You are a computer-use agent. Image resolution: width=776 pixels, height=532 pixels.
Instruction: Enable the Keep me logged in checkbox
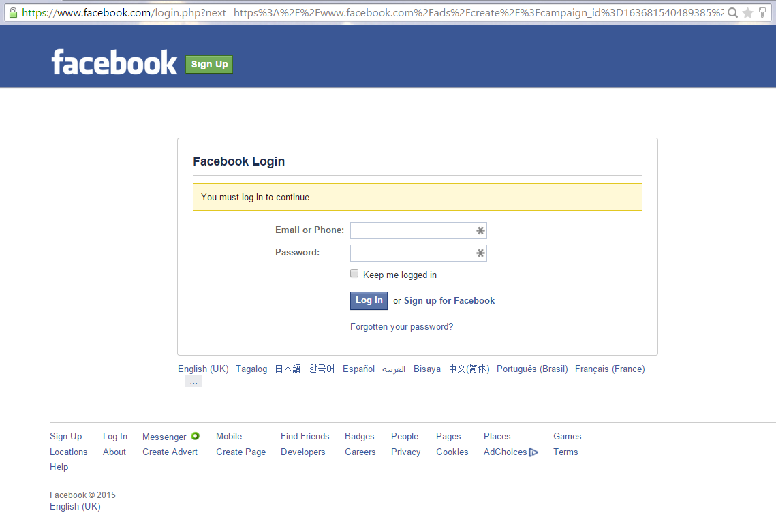pyautogui.click(x=354, y=274)
